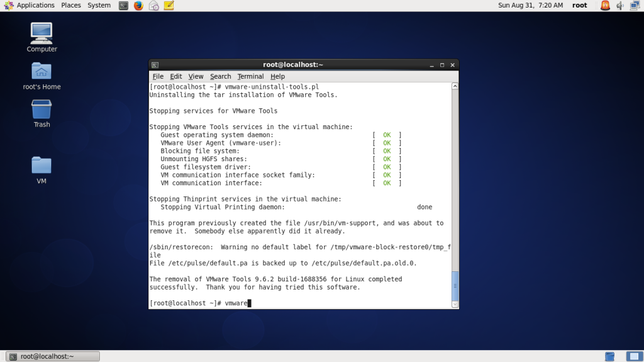The height and width of the screenshot is (362, 644).
Task: Click the root@localhost taskbar button
Action: point(53,356)
